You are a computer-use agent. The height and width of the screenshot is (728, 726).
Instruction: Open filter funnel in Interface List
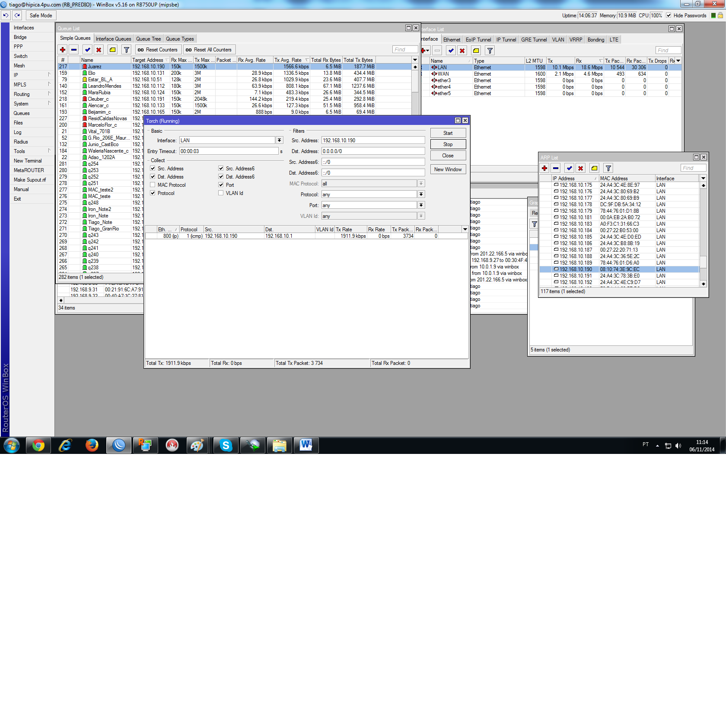click(490, 51)
